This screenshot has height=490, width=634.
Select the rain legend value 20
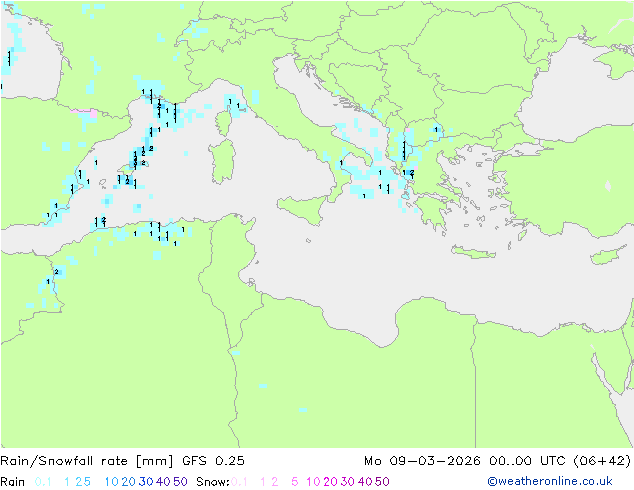pos(129,482)
